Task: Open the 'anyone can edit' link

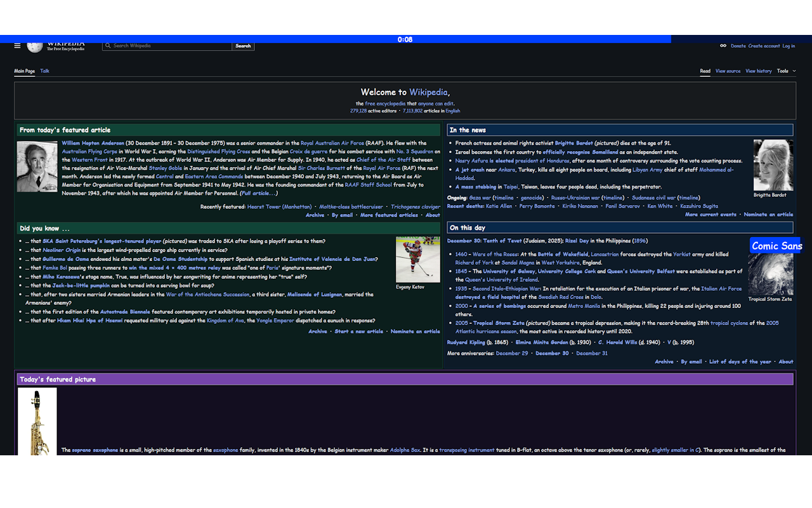Action: [x=435, y=104]
